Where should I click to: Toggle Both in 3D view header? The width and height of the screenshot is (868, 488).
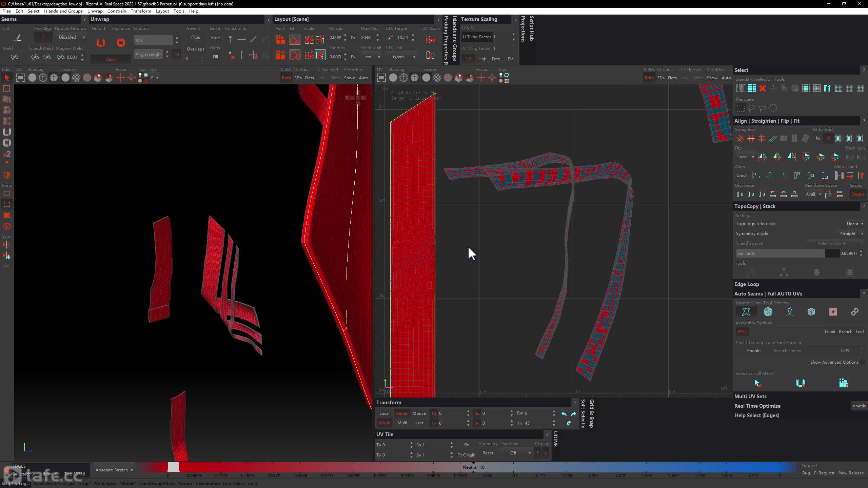click(286, 78)
